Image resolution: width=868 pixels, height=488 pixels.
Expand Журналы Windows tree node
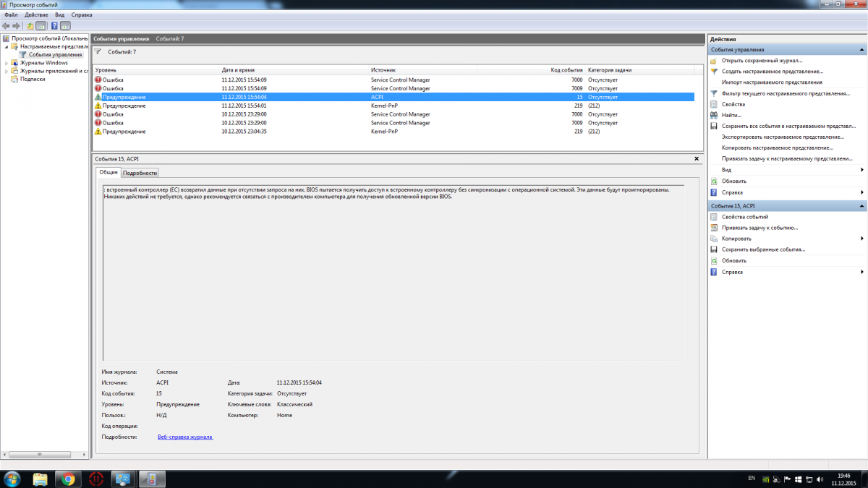pyautogui.click(x=7, y=63)
